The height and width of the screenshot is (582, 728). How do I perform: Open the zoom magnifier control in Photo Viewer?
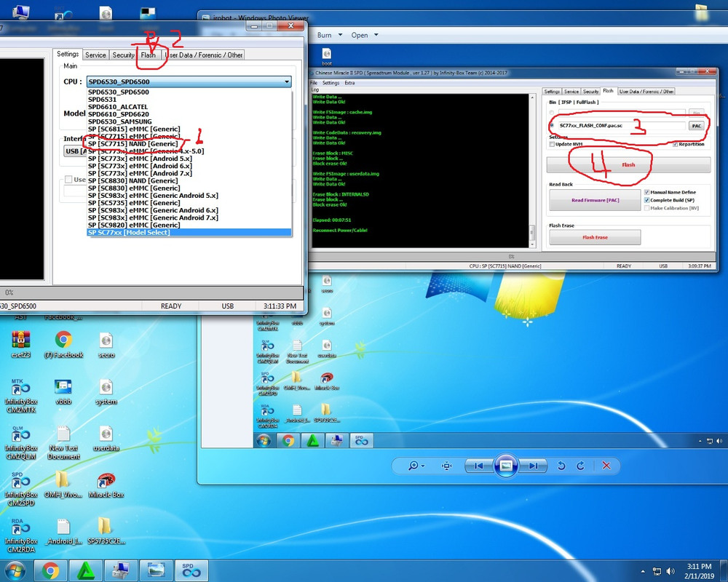[x=416, y=466]
